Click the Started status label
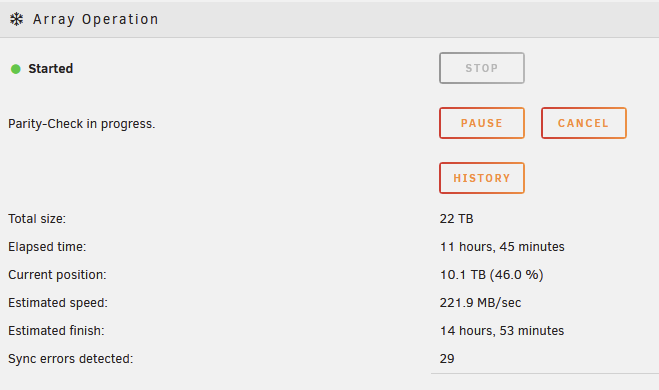This screenshot has height=390, width=659. (50, 69)
